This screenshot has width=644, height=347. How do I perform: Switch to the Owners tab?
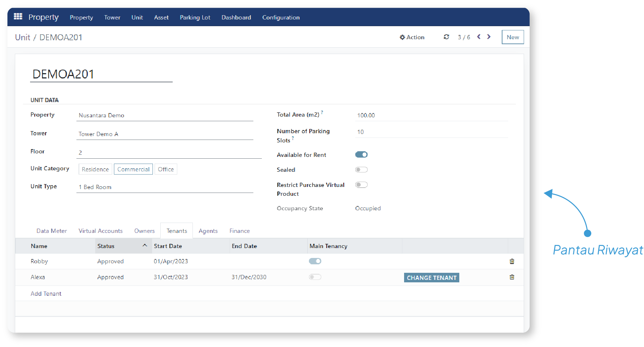coord(144,231)
